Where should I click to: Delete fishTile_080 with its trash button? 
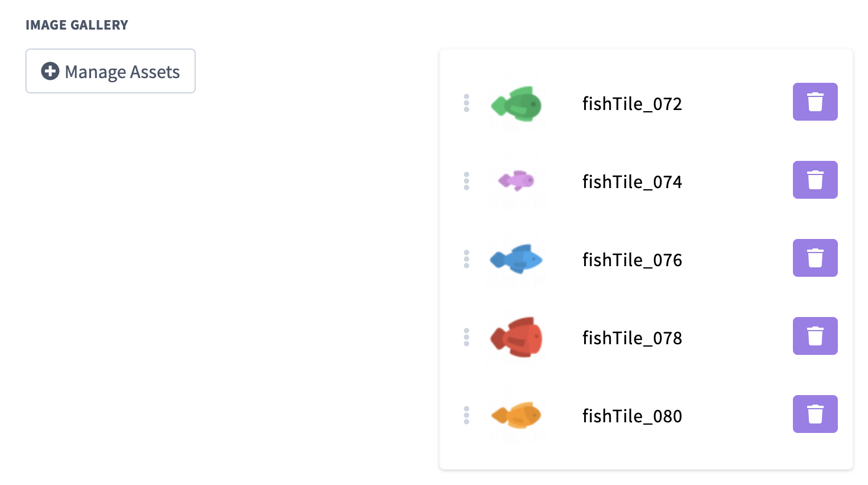point(815,414)
